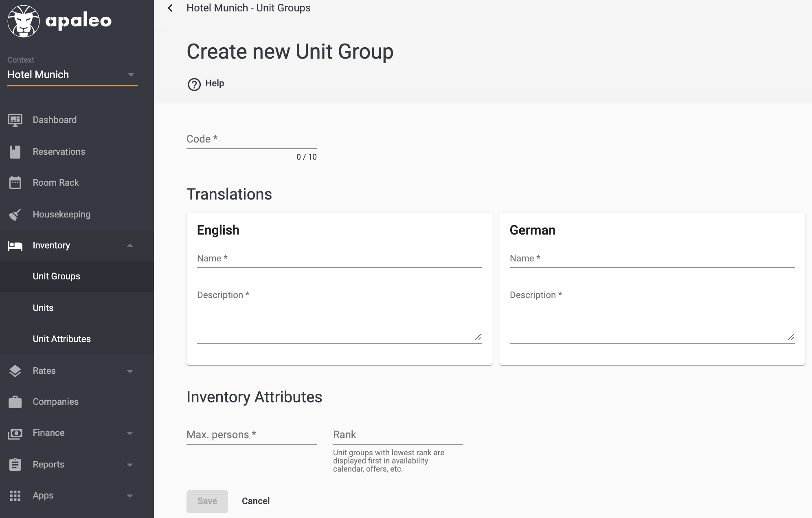This screenshot has height=518, width=812.
Task: Click the Room Rack calendar icon
Action: [x=15, y=183]
